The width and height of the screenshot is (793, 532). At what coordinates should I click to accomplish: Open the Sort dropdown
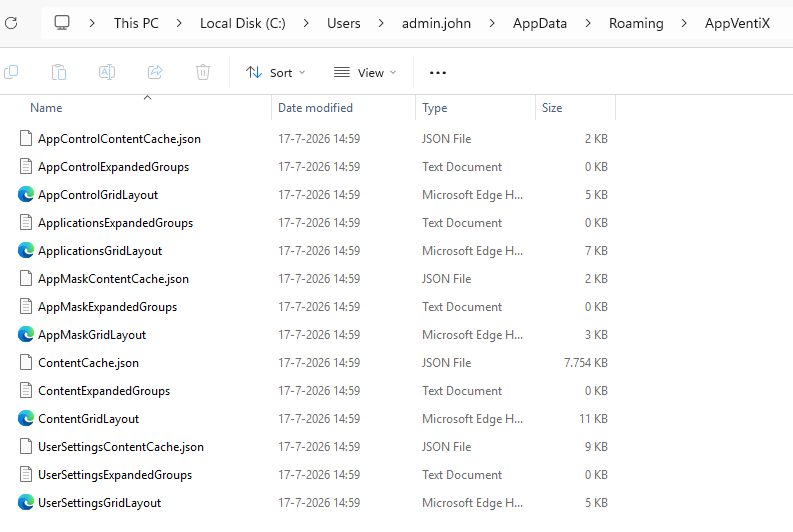click(x=276, y=73)
